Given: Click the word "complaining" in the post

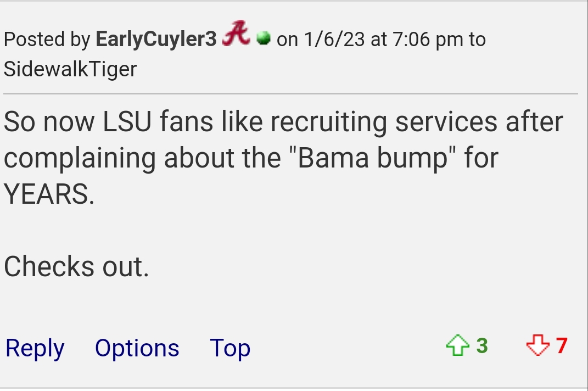Looking at the screenshot, I should (x=80, y=158).
